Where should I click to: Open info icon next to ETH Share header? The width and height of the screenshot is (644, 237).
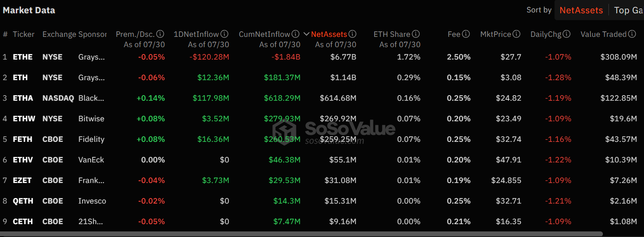pyautogui.click(x=416, y=34)
